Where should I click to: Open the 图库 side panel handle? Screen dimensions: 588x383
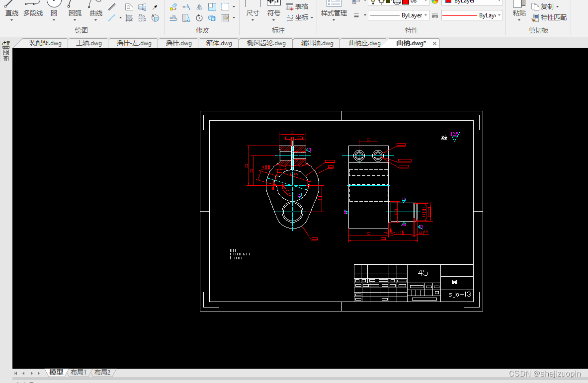pyautogui.click(x=6, y=51)
